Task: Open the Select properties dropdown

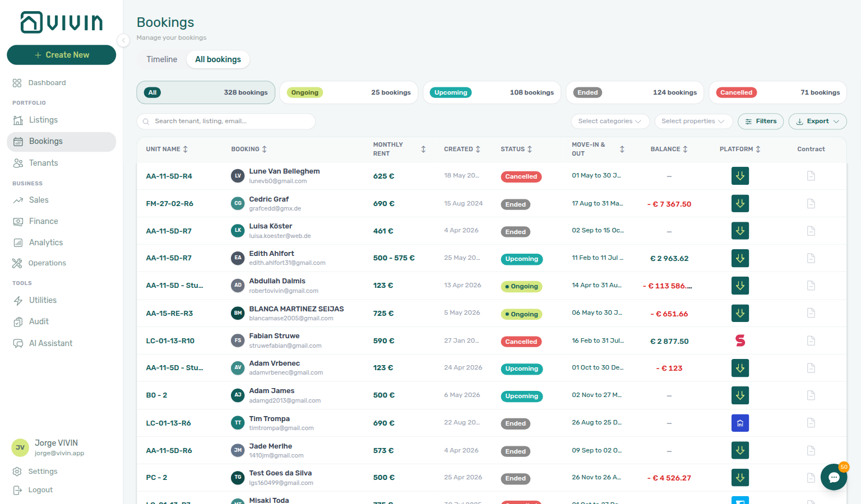Action: pyautogui.click(x=693, y=121)
